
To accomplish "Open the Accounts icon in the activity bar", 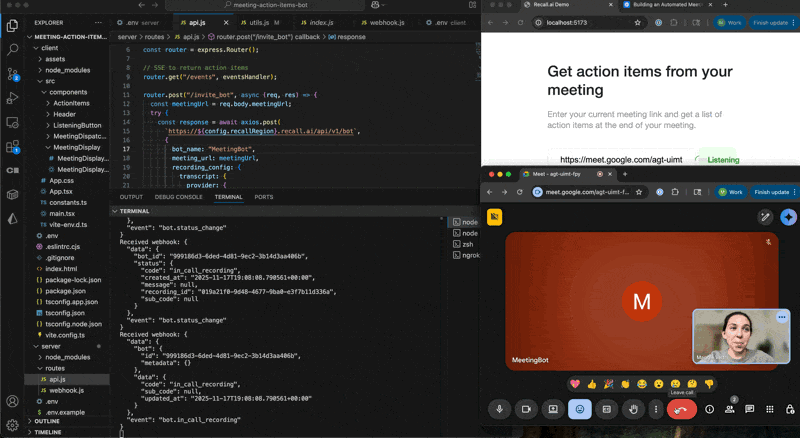I will click(x=12, y=401).
